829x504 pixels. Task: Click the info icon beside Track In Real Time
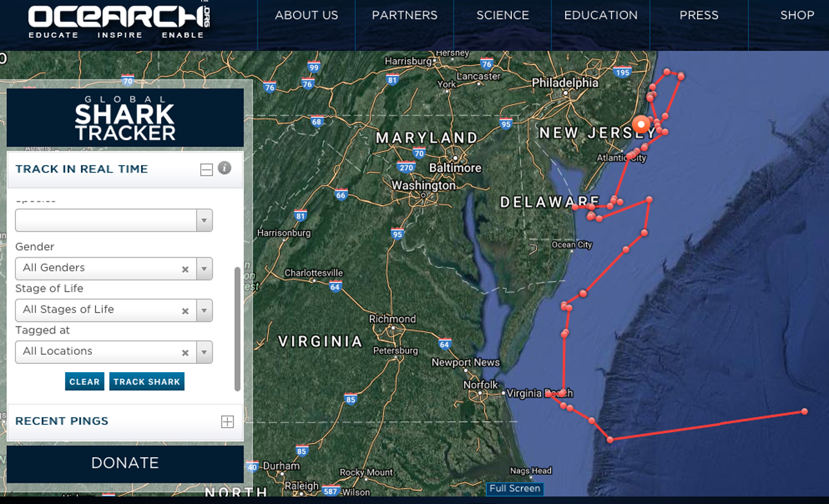point(224,168)
